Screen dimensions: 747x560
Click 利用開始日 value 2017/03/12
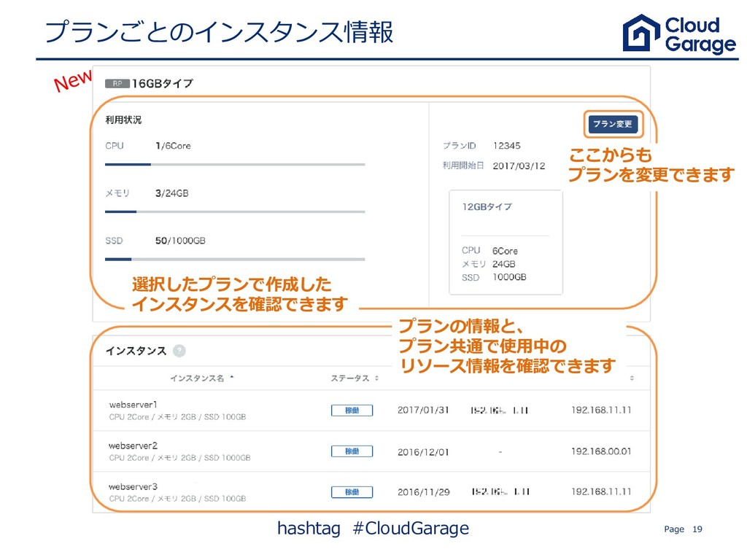pos(519,166)
